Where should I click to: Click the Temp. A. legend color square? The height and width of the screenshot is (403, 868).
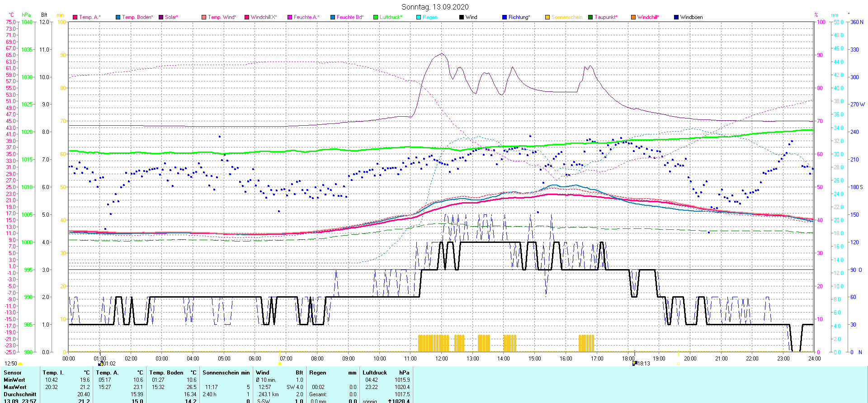(x=75, y=17)
